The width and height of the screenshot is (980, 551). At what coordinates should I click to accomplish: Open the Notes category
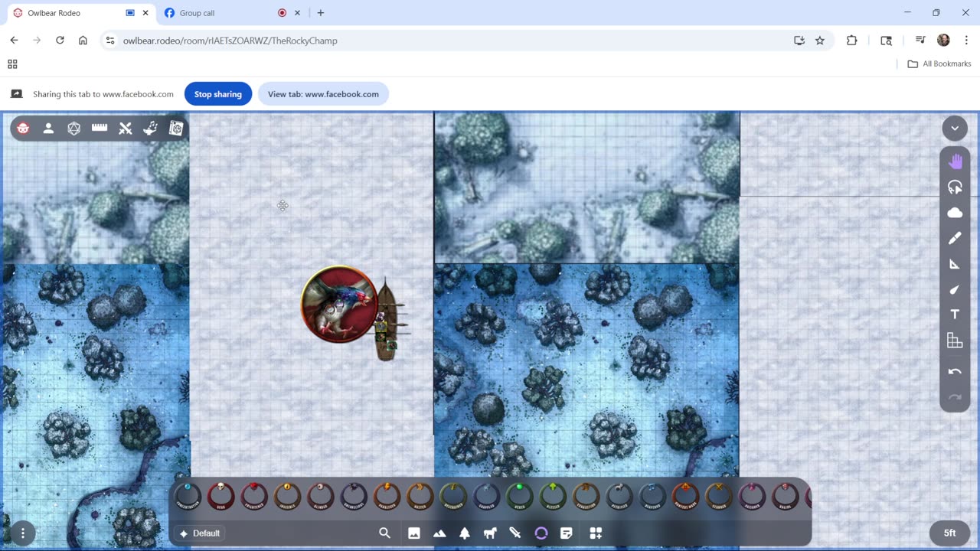[x=567, y=533]
